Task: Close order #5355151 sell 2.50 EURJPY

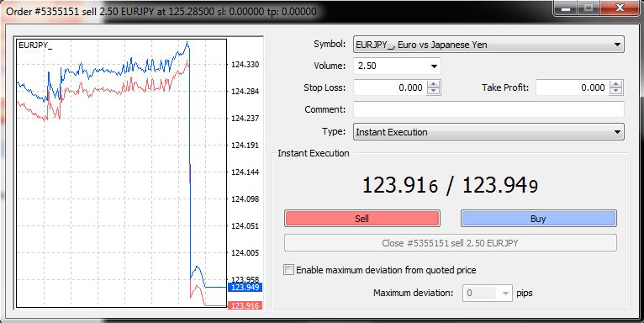Action: tap(450, 243)
